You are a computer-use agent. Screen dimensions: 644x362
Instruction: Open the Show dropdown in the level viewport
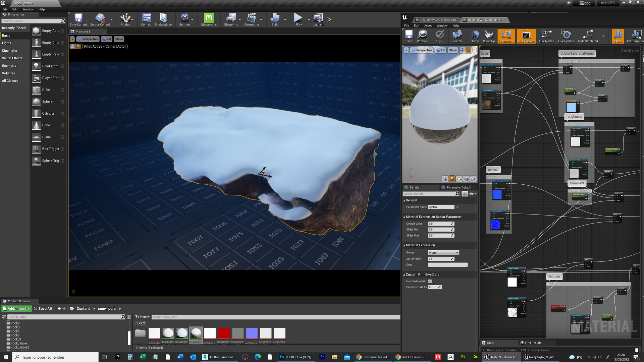tap(119, 39)
